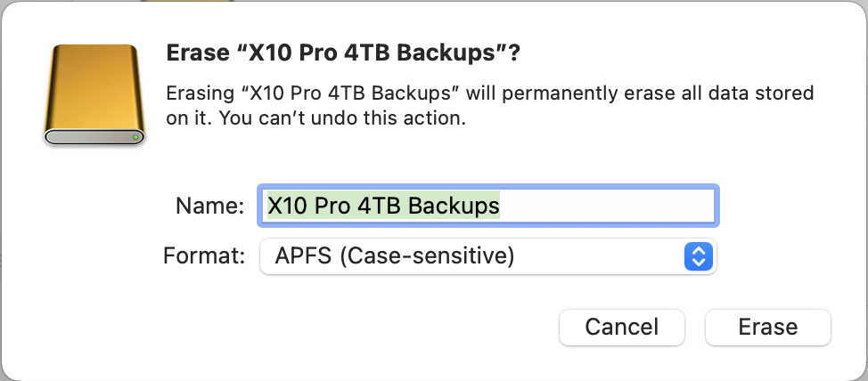Viewport: 868px width, 381px height.
Task: Click the APFS (Case-sensitive) format selection
Action: 395,257
